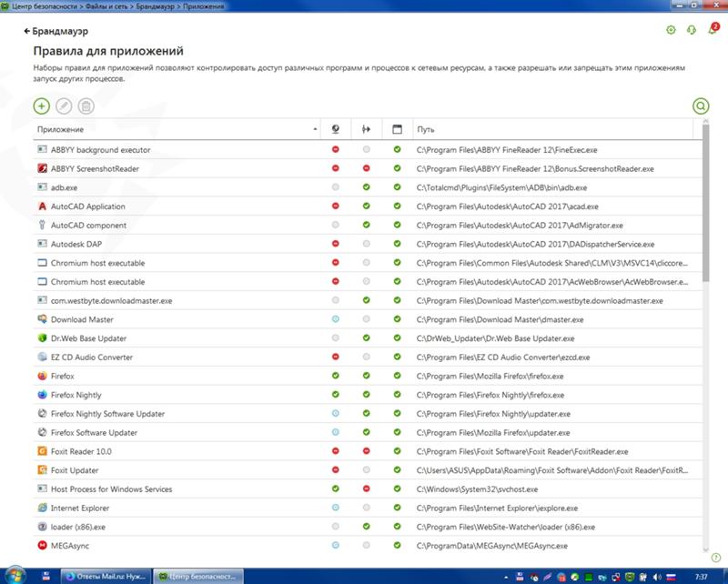The width and height of the screenshot is (728, 584).
Task: Click scrollbar down arrow of rules list
Action: click(x=706, y=549)
